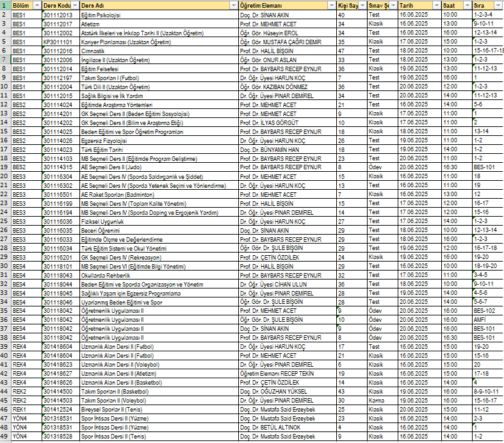Viewport: 504px width, 443px height.
Task: Select the cell "Egzersiz Fizyolojisi"
Action: pyautogui.click(x=159, y=140)
